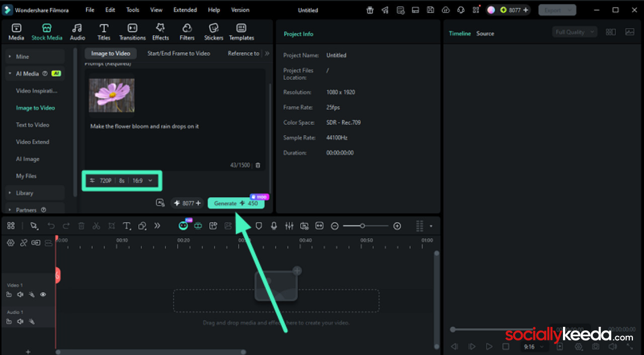Open the Effects panel icon
Image resolution: width=644 pixels, height=355 pixels.
click(160, 32)
